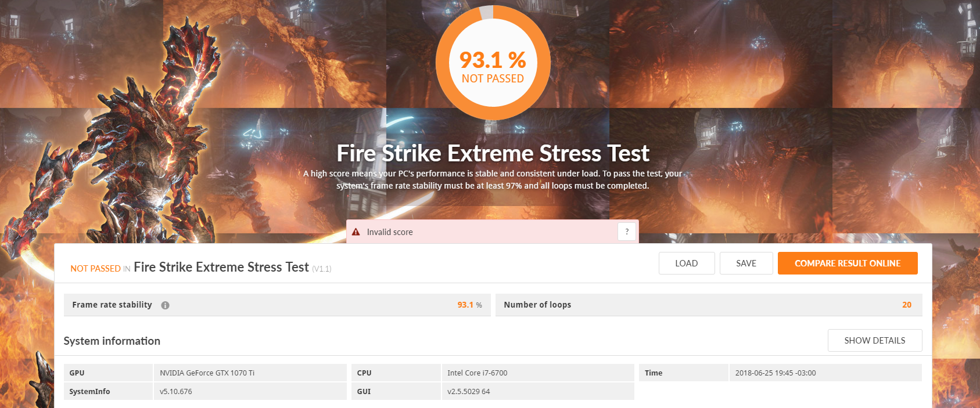Click the loops value 20
The height and width of the screenshot is (408, 980).
[907, 305]
